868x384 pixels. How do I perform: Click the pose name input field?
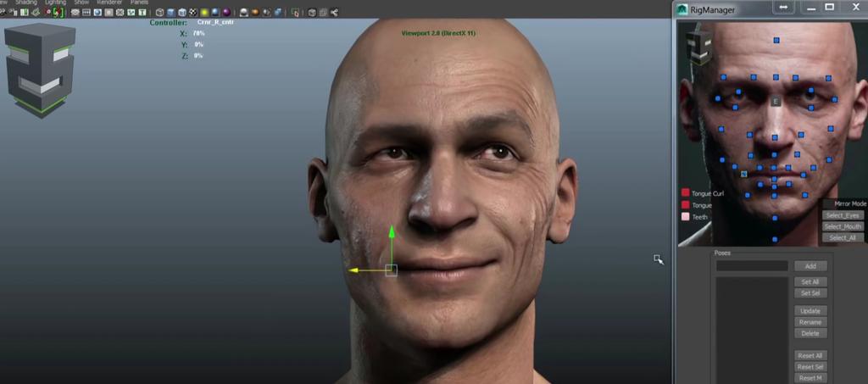[752, 266]
